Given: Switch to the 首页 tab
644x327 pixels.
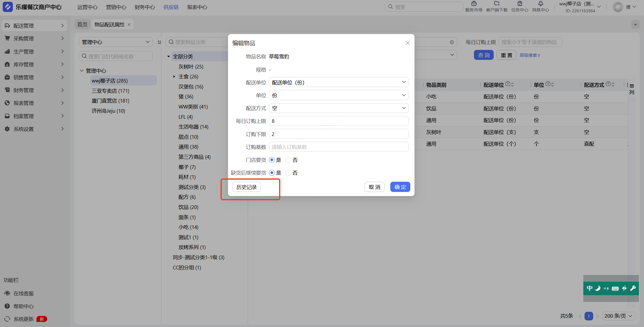Looking at the screenshot, I should 82,25.
